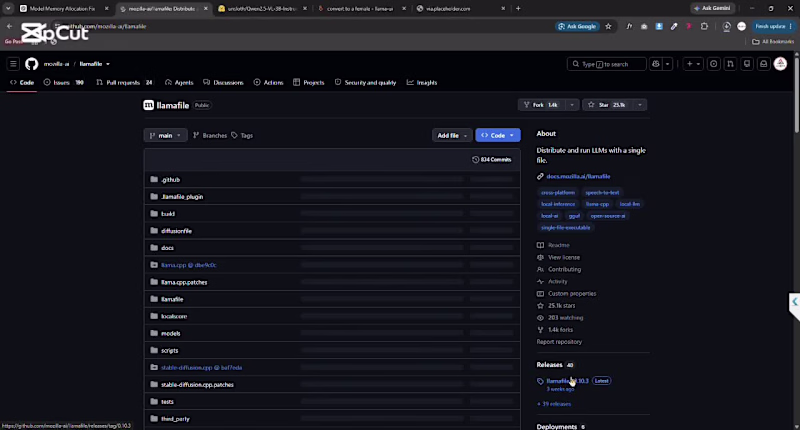Open the green Code dropdown button

click(x=498, y=135)
